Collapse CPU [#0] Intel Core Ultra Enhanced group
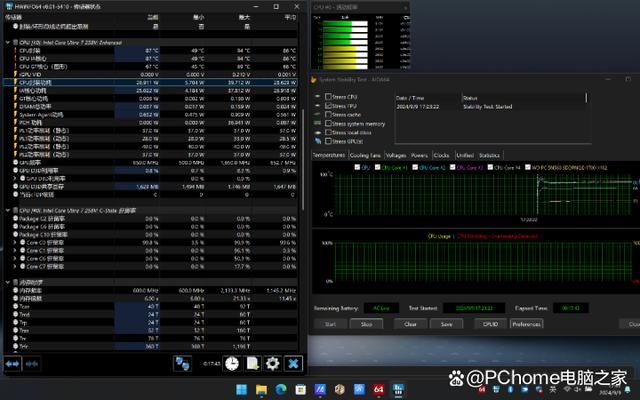640x400 pixels. [x=8, y=42]
